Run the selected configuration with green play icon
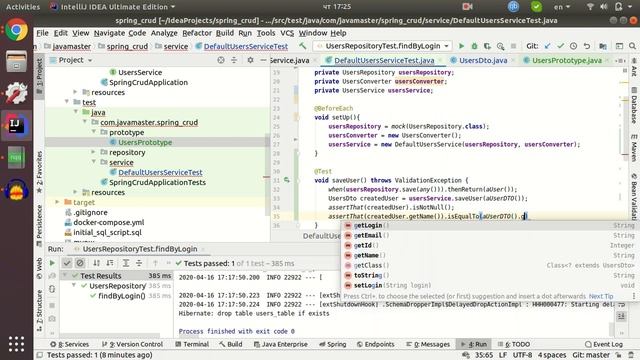Image resolution: width=640 pixels, height=360 pixels. pyautogui.click(x=461, y=46)
